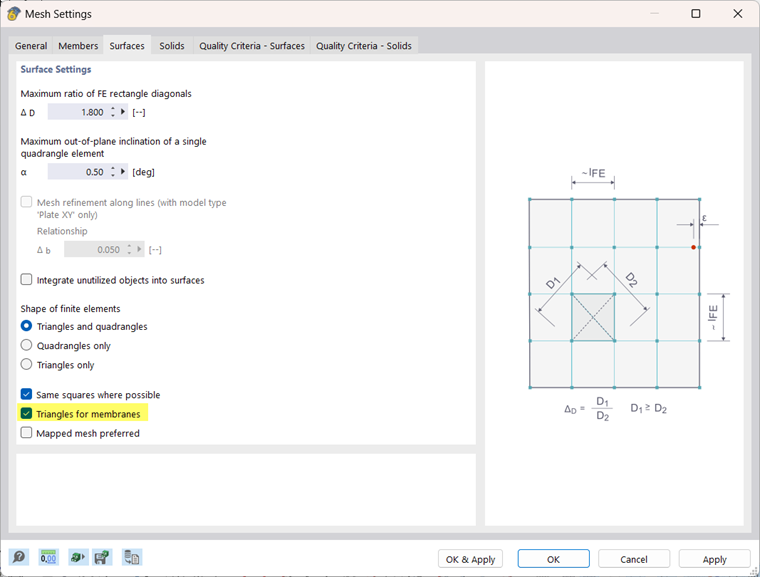Click disabled Mesh refinement along lines checkbox
760x577 pixels.
[26, 202]
